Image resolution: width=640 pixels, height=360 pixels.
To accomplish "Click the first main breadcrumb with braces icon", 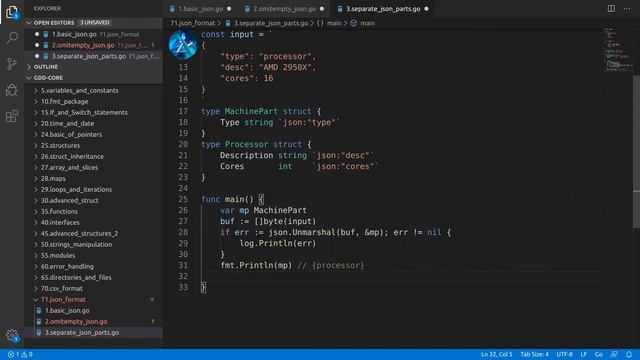I will click(x=329, y=23).
